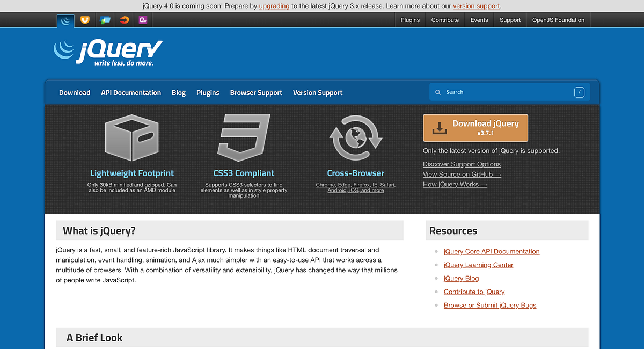This screenshot has height=349, width=644.
Task: Follow the jQuery Learning Center link
Action: click(x=478, y=265)
